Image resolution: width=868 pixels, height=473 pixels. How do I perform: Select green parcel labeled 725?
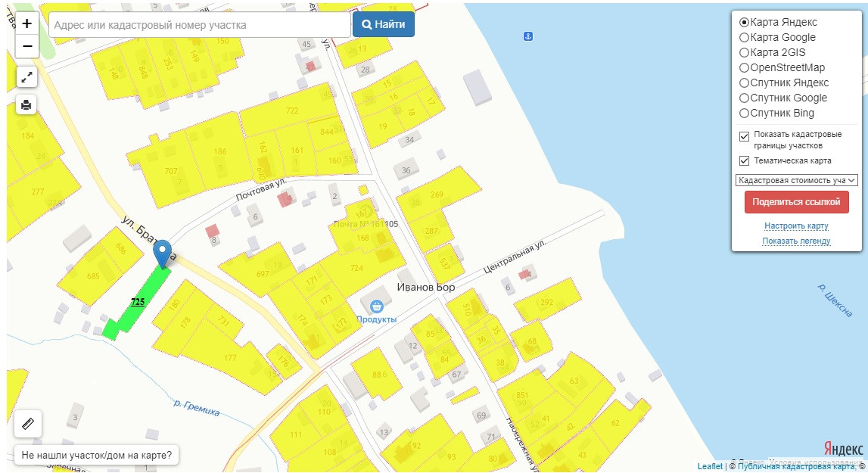click(138, 302)
